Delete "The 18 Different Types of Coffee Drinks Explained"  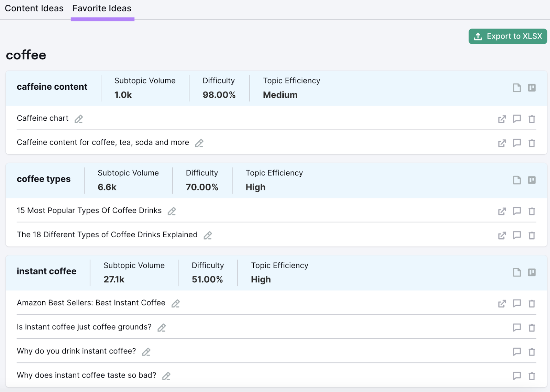point(532,236)
